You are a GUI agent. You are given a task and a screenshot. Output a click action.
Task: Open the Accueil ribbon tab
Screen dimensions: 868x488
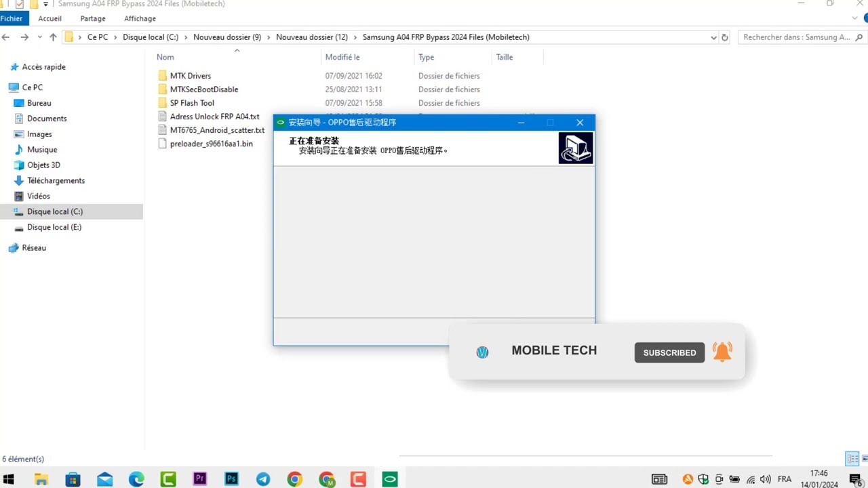pyautogui.click(x=50, y=18)
